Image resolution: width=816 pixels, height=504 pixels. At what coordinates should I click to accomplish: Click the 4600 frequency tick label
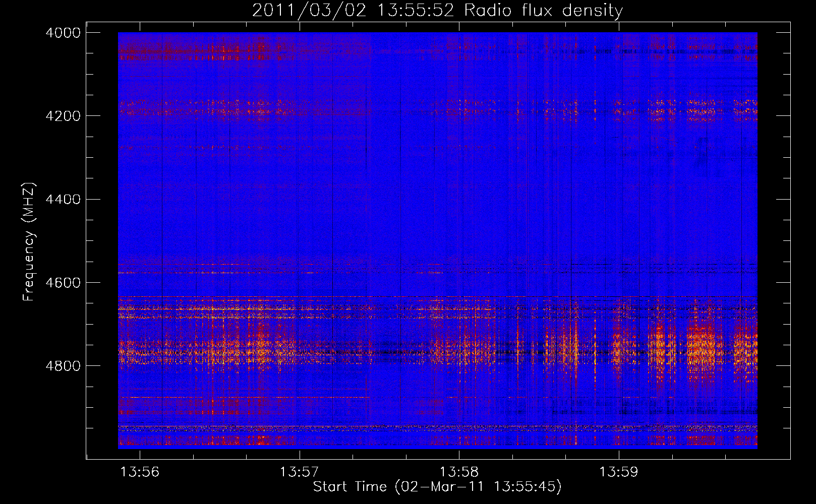(63, 283)
